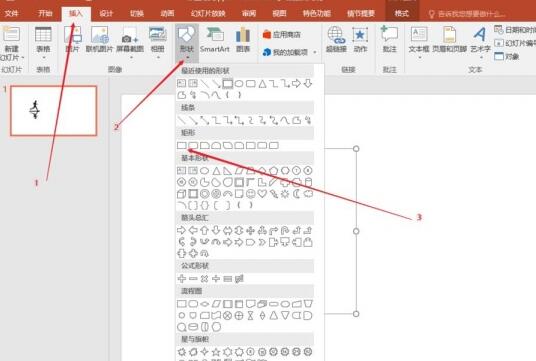
Task: Switch to the 开始 Home tab
Action: (45, 14)
